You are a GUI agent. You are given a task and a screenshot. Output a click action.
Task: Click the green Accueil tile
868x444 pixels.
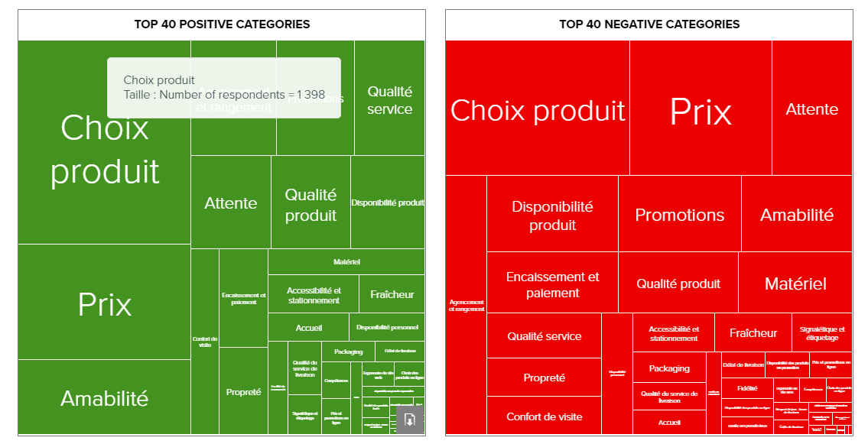coord(308,328)
